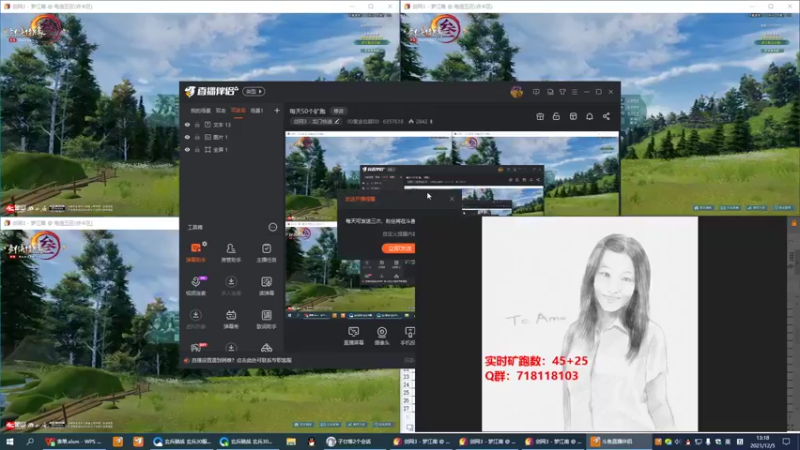Open the 歌词助手 lyrics assistant tool
Image resolution: width=800 pixels, height=450 pixels.
tap(266, 319)
